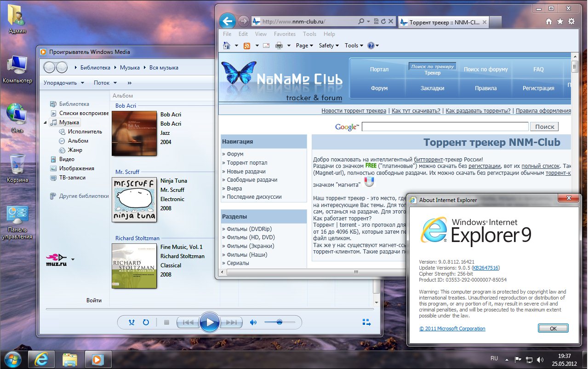
Task: Click the Read Mail envelope icon
Action: click(266, 46)
